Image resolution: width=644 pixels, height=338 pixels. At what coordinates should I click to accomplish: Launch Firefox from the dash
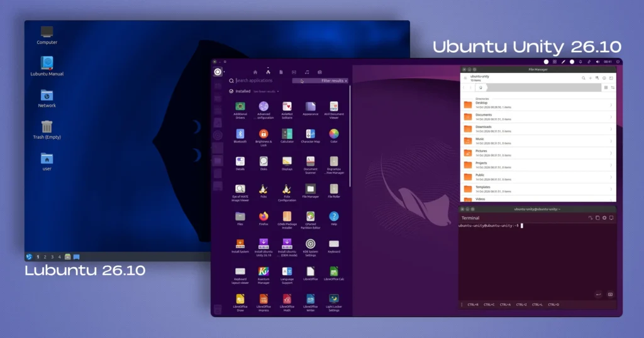[x=264, y=217]
